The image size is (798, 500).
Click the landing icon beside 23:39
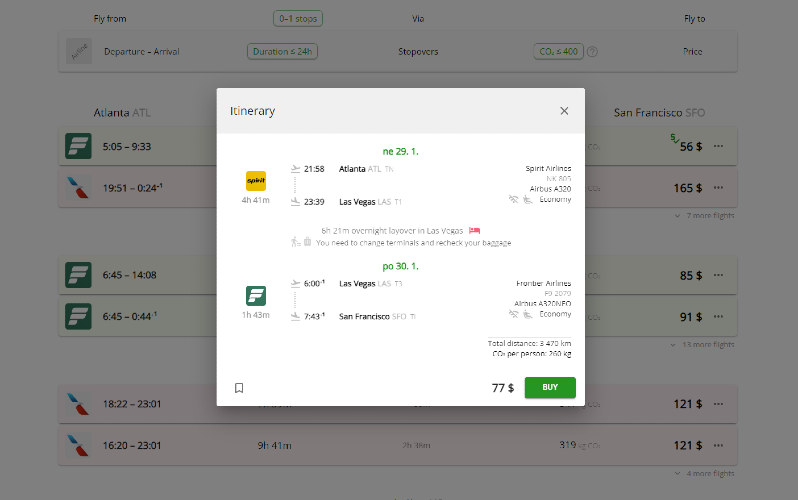pos(295,202)
